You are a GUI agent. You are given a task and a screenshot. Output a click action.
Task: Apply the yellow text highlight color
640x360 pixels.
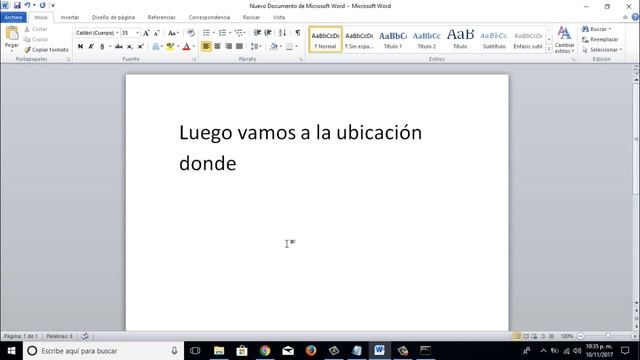coord(170,47)
